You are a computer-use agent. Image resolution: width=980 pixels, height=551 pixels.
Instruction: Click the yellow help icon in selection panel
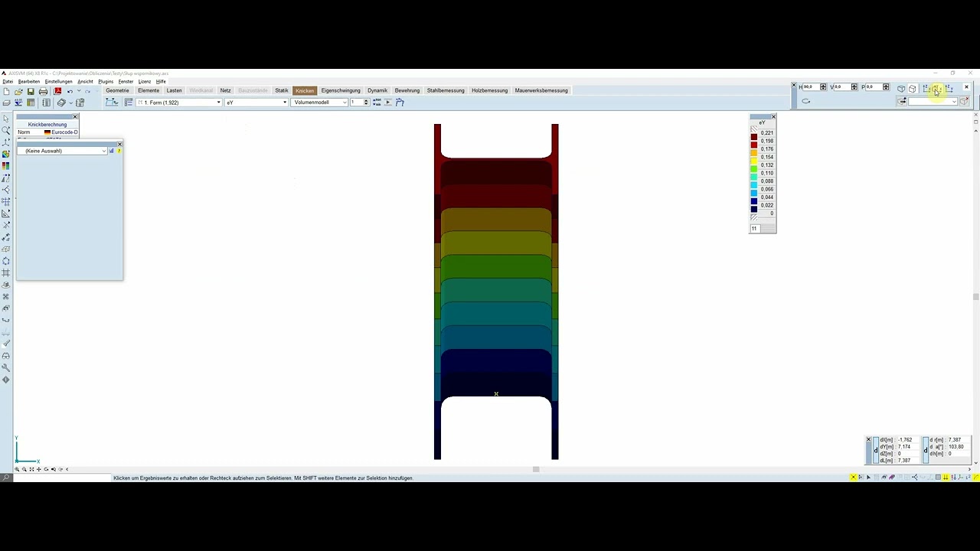(x=119, y=151)
